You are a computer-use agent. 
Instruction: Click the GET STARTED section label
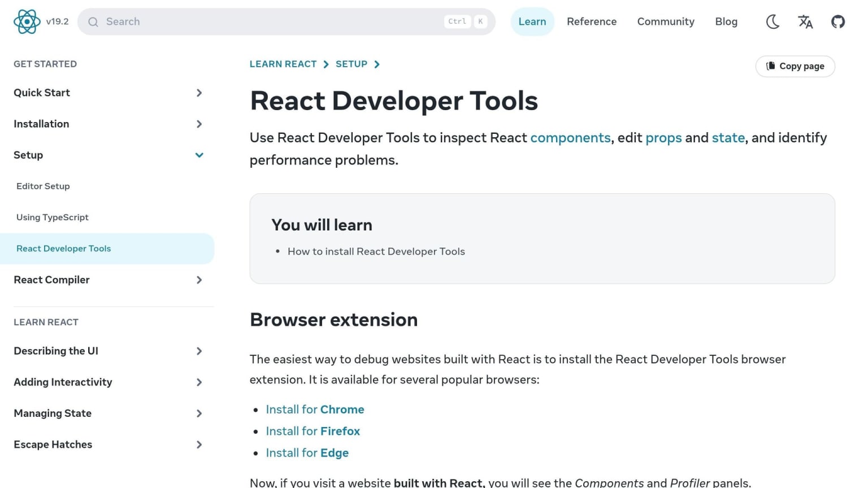click(x=45, y=64)
